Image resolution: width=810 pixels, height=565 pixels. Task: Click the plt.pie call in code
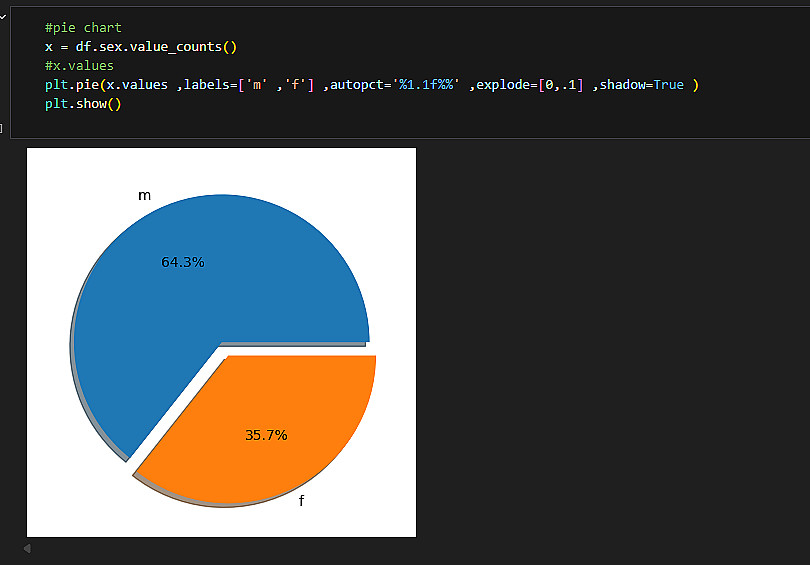pos(371,85)
